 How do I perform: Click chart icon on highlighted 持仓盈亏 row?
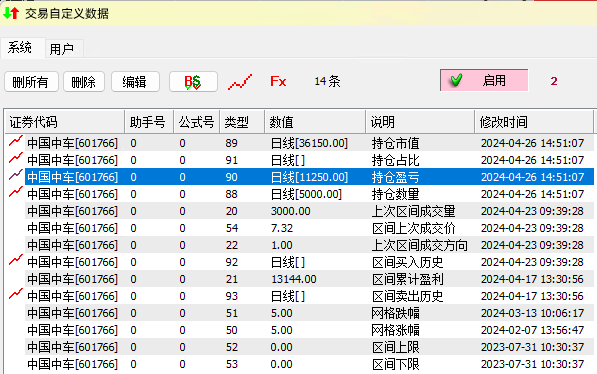tap(16, 175)
